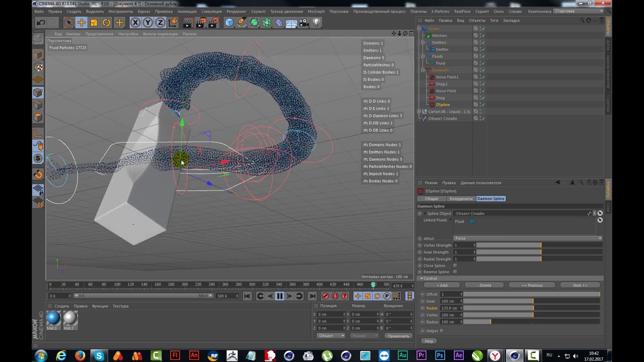Adjust the Radius slider

point(531,322)
